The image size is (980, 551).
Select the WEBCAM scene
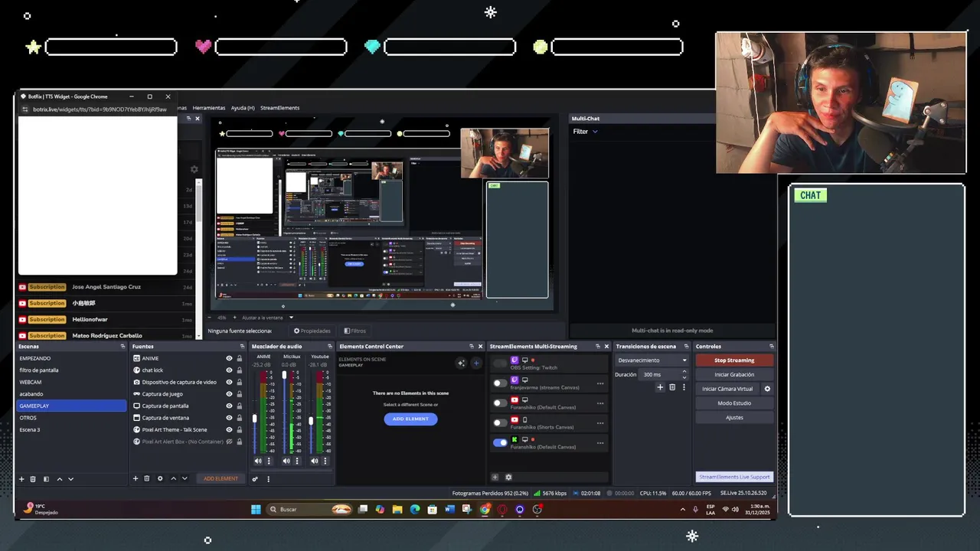click(72, 382)
